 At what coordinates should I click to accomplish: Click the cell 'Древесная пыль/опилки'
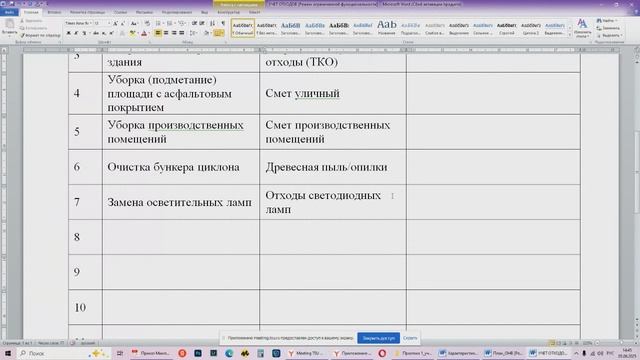(x=333, y=167)
